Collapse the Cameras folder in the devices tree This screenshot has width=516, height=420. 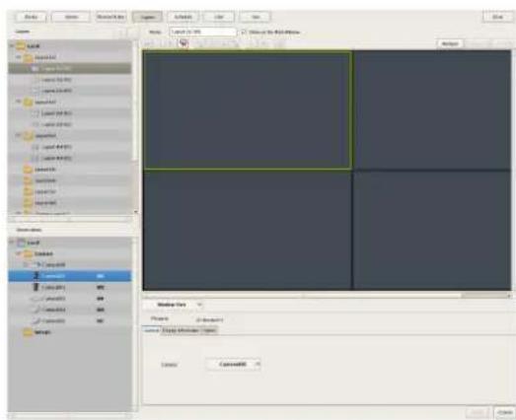(19, 253)
